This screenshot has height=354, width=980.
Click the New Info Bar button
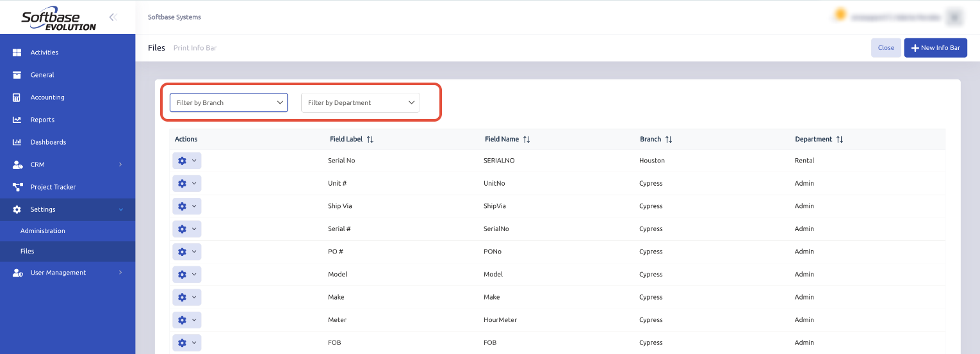(935, 48)
